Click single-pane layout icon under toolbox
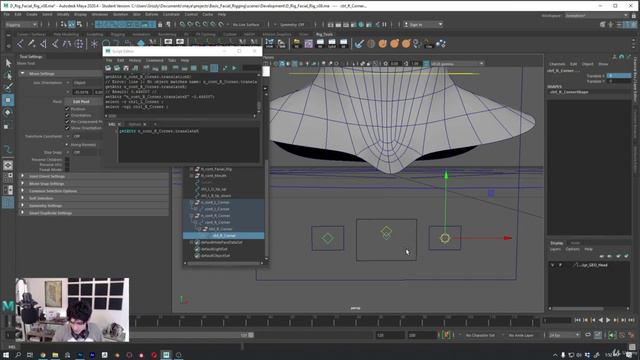 8,165
